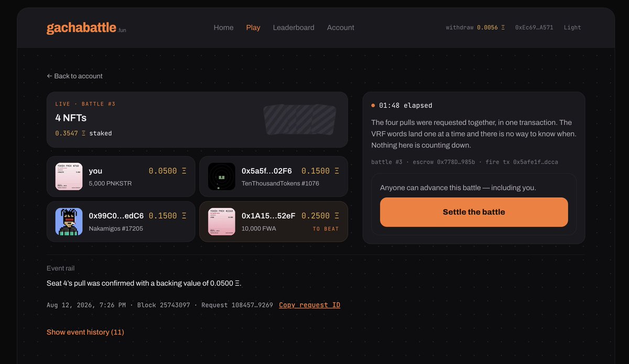Screen dimensions: 629x364
Task: Click the striped face-down card stack
Action: (299, 120)
